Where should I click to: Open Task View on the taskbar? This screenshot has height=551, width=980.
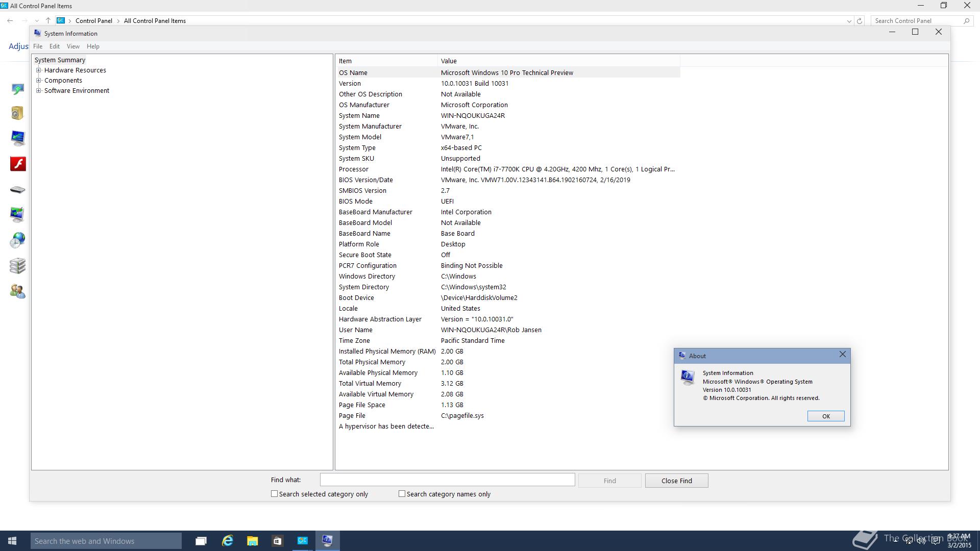[x=201, y=541]
